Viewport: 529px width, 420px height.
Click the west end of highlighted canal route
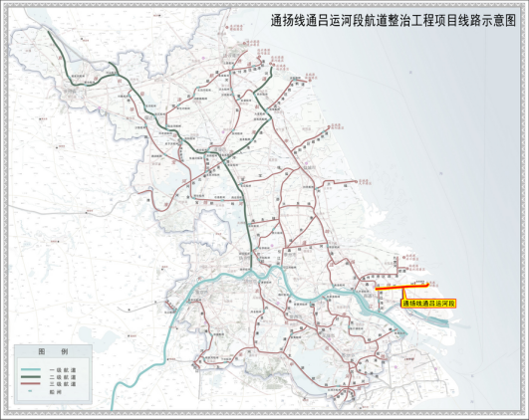click(x=377, y=289)
